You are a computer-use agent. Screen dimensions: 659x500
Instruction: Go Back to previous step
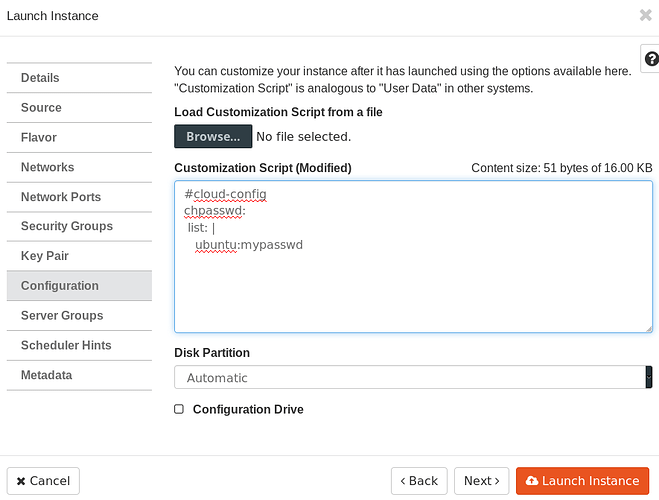[418, 481]
